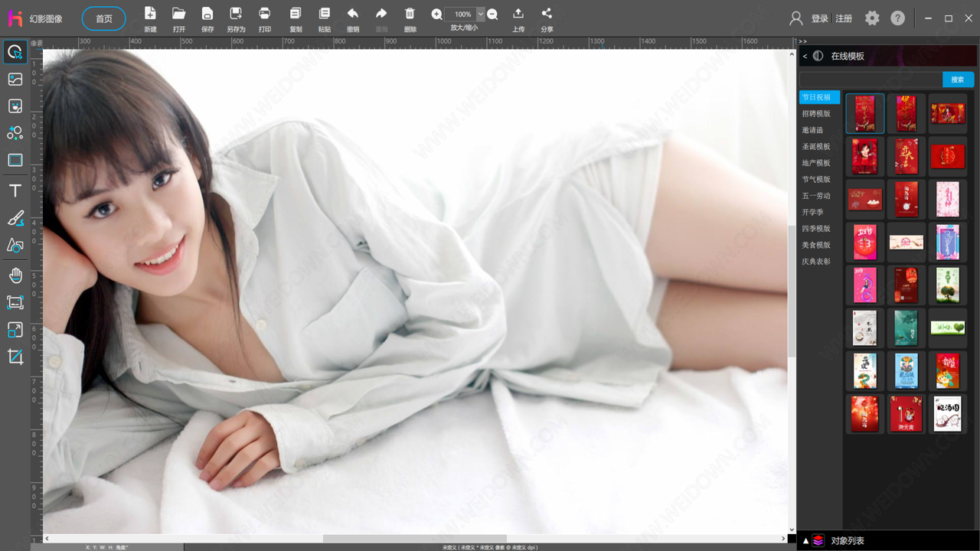Click the canvas scroll-down arrow

[792, 529]
